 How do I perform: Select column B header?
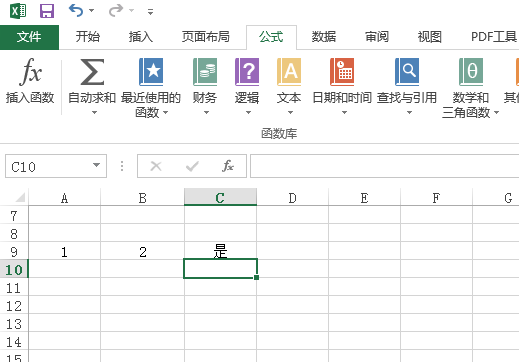click(142, 198)
